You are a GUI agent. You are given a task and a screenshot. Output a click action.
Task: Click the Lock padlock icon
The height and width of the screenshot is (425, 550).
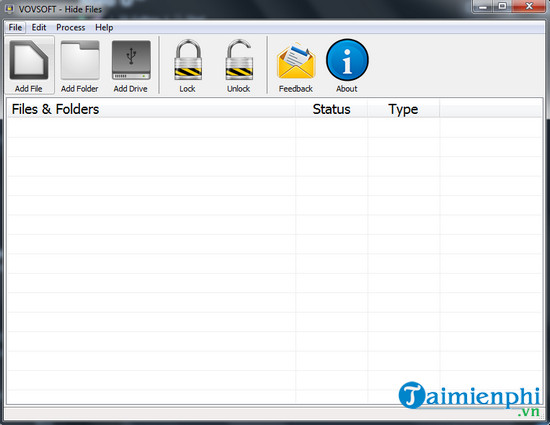point(188,60)
